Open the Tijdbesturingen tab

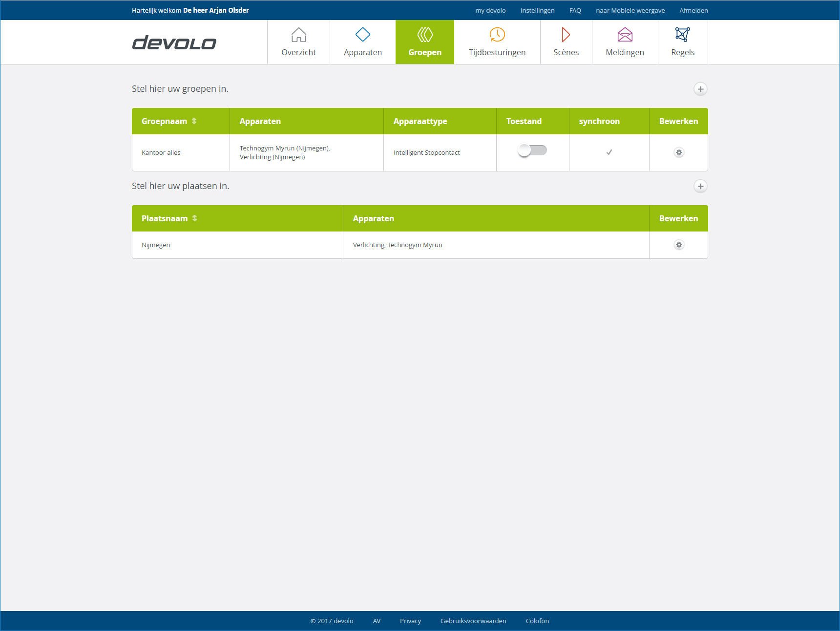pos(497,42)
